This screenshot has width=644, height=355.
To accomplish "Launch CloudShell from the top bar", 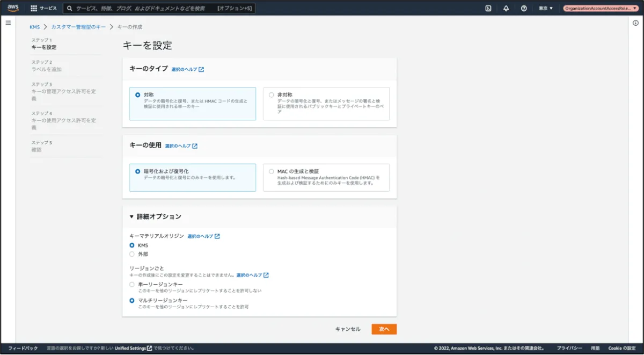I will [488, 9].
